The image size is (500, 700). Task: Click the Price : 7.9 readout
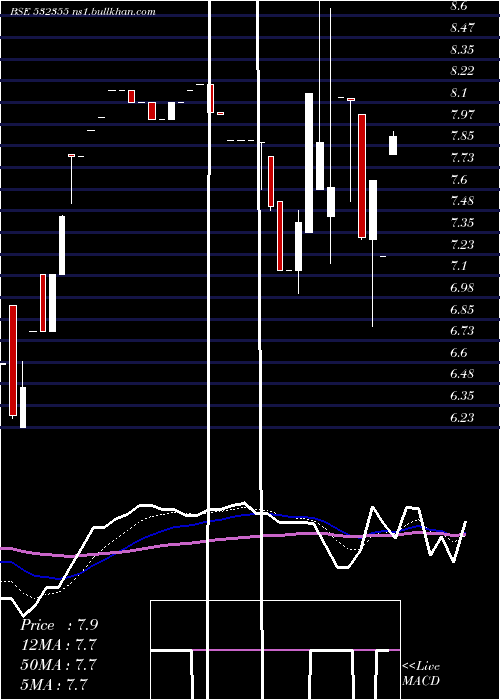click(59, 625)
